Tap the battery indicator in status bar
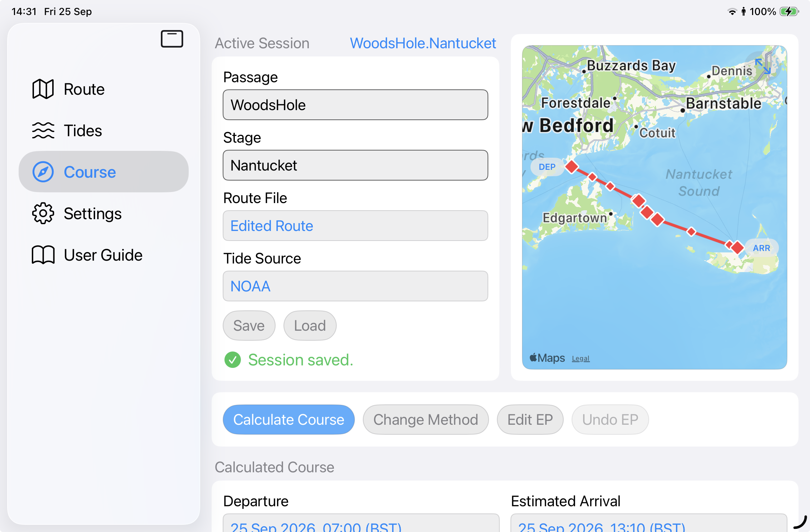 [x=789, y=11]
